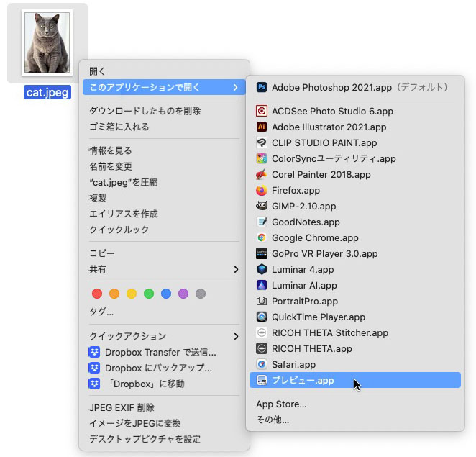Viewport: 476px width, 457px height.
Task: Click the Adobe Photoshop 2021 app icon
Action: [x=262, y=88]
